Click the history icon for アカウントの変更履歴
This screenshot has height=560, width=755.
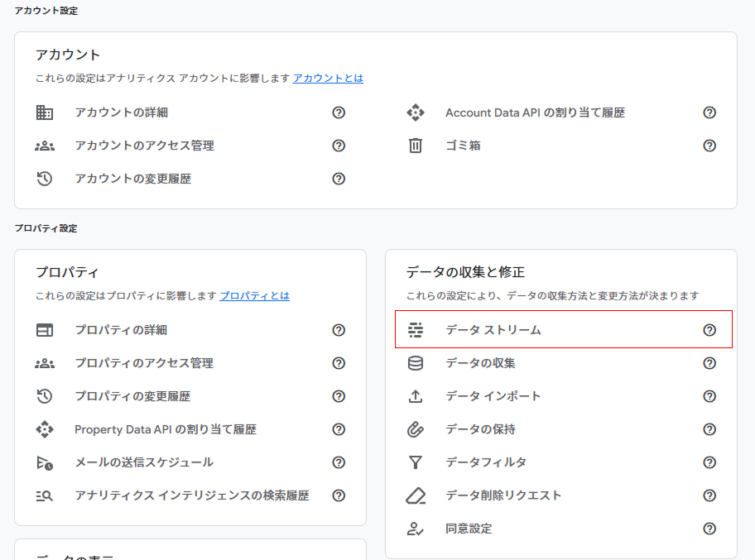coord(45,179)
